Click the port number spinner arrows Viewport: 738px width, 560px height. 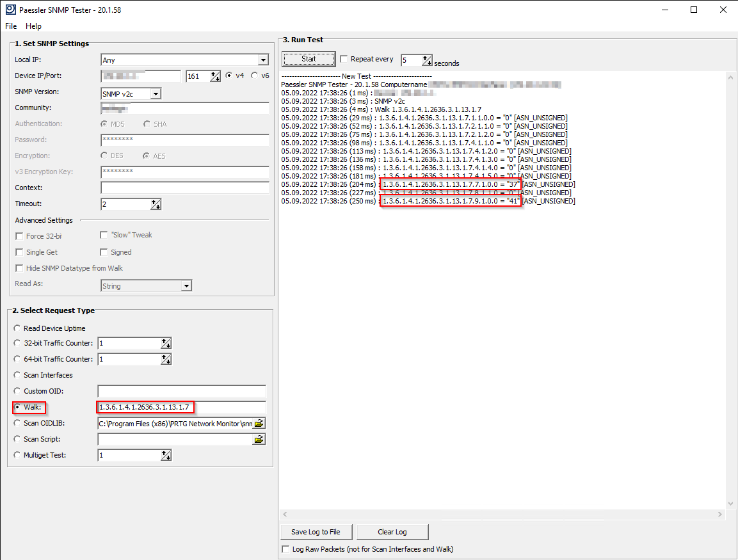click(x=215, y=76)
